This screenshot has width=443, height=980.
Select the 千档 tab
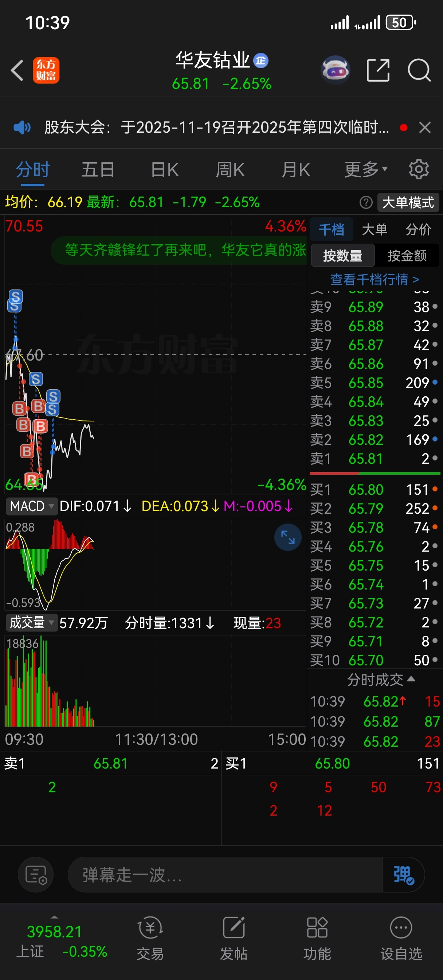(331, 229)
